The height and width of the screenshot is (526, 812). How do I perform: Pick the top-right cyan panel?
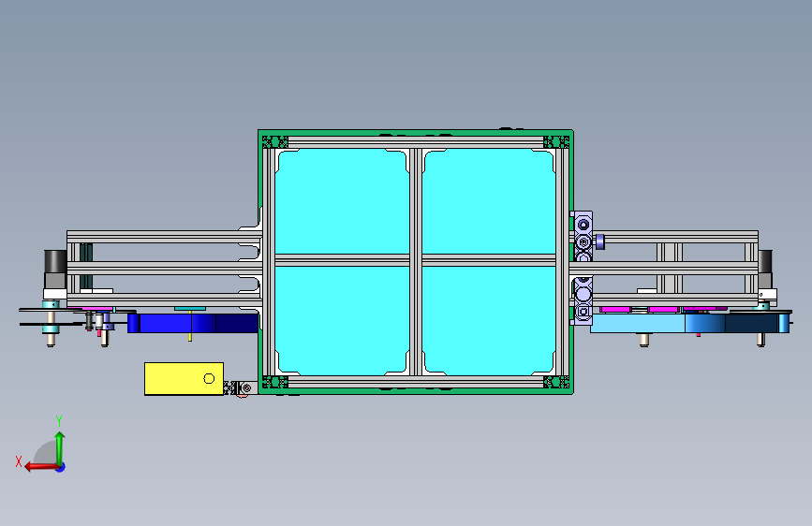point(488,202)
